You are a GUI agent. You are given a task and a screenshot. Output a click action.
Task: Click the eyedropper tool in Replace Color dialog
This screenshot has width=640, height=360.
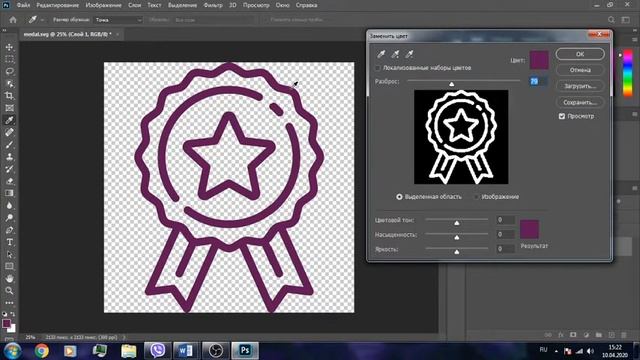(381, 54)
